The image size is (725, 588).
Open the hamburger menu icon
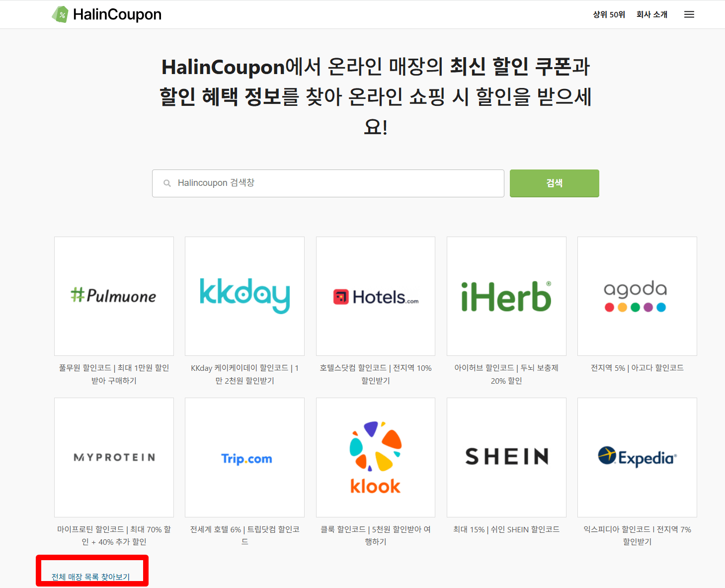click(x=689, y=14)
